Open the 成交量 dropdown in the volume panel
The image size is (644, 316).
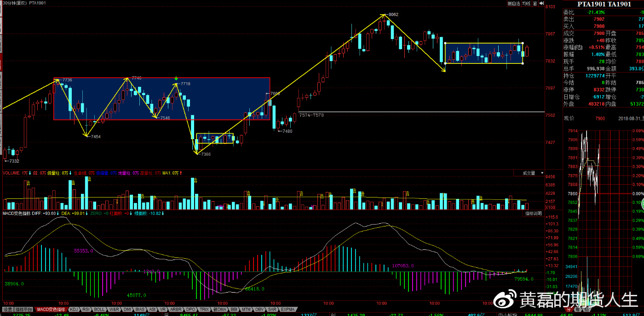(x=529, y=173)
